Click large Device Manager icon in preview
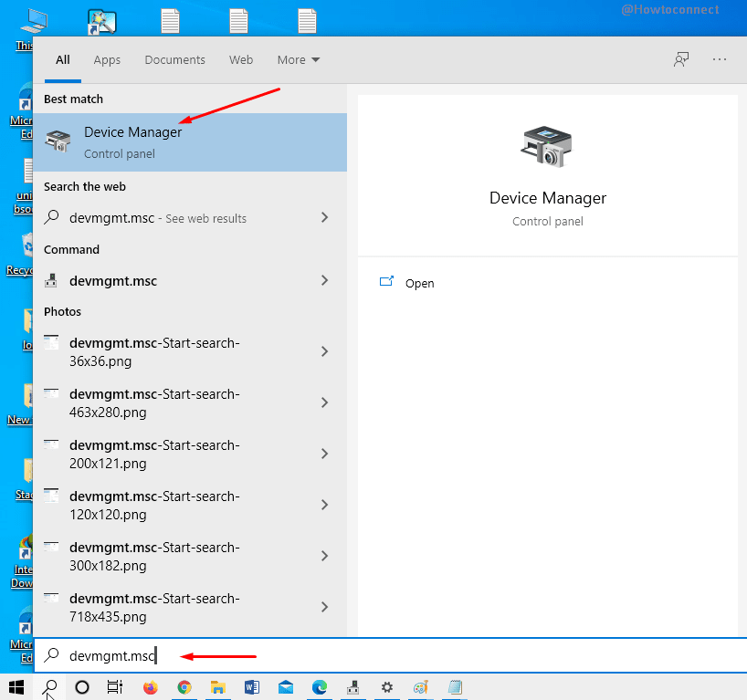747x700 pixels. [x=546, y=147]
